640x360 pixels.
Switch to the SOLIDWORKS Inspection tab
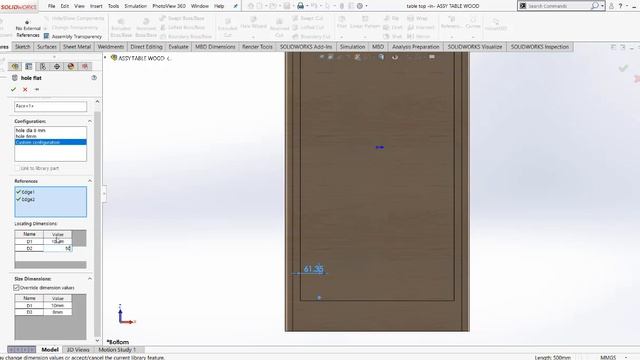coord(540,47)
